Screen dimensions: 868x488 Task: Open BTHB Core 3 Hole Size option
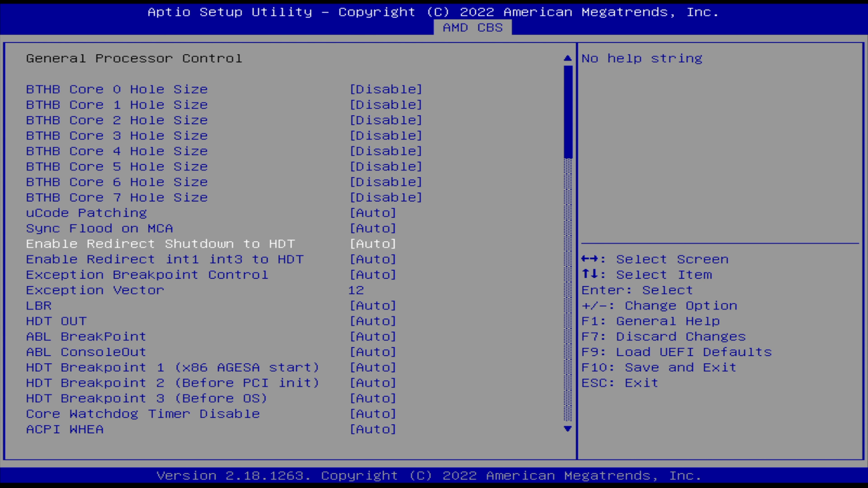[386, 136]
